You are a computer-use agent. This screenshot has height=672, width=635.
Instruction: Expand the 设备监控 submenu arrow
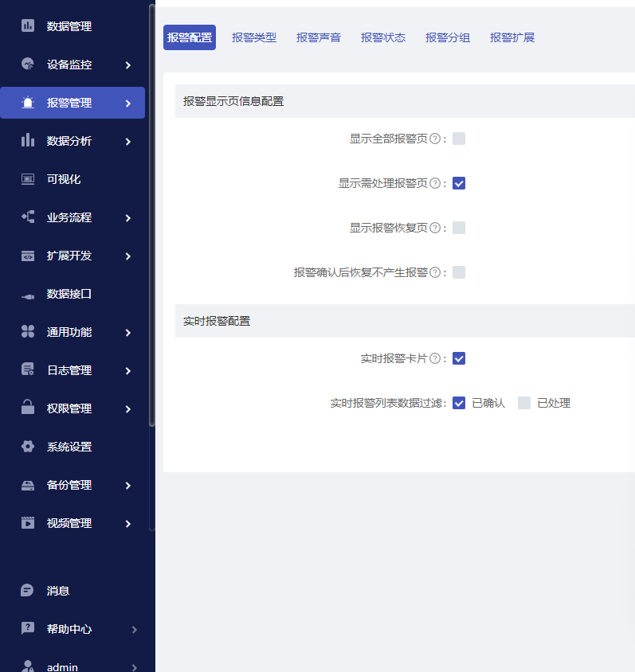click(x=127, y=65)
